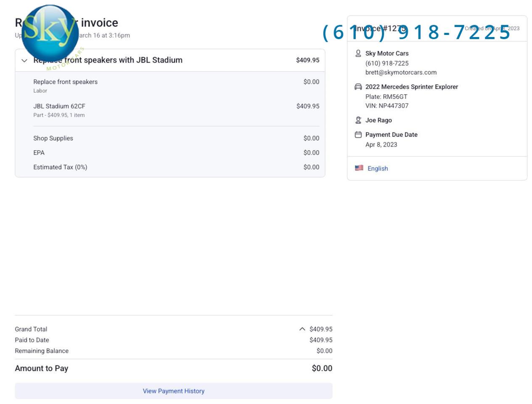Call the large header phone number
This screenshot has height=404, width=532.
pyautogui.click(x=416, y=32)
